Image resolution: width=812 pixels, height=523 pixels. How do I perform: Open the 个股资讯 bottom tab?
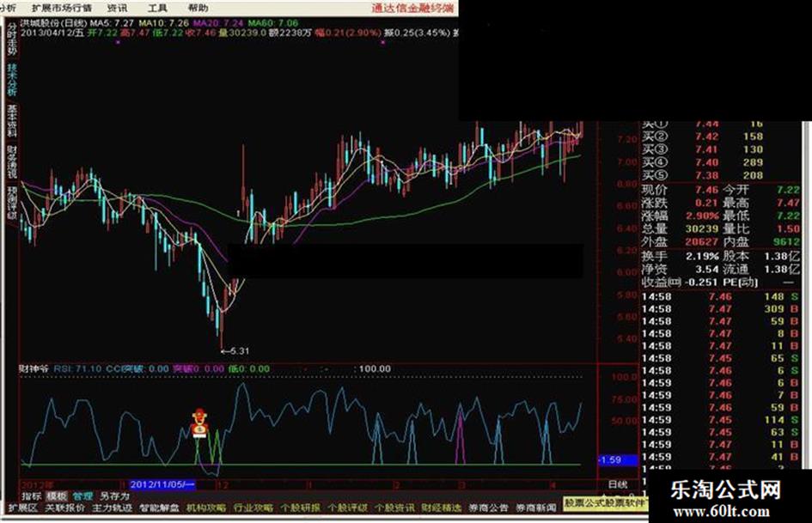pos(394,508)
